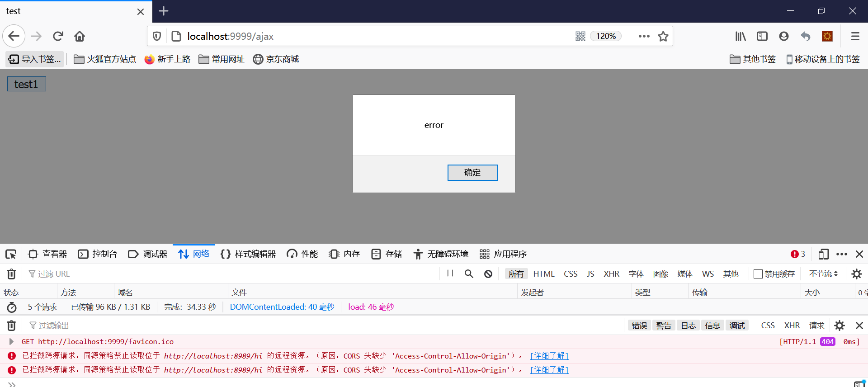Open the 应用程序 application tab
The height and width of the screenshot is (387, 868).
click(503, 254)
